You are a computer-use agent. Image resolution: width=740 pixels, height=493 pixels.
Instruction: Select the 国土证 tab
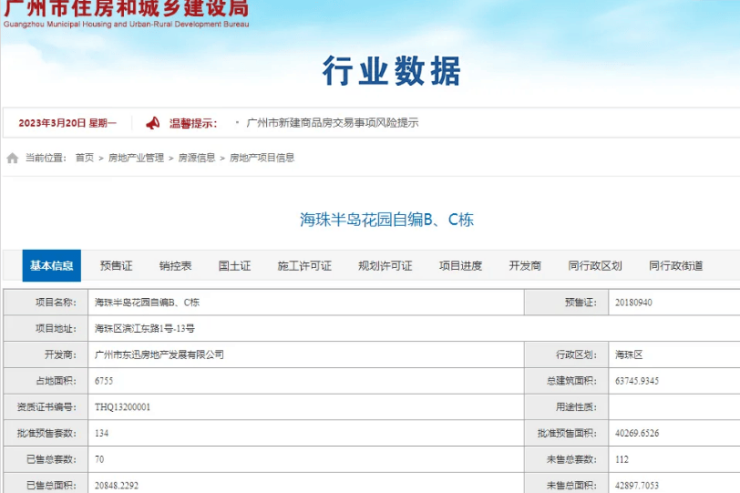[235, 266]
